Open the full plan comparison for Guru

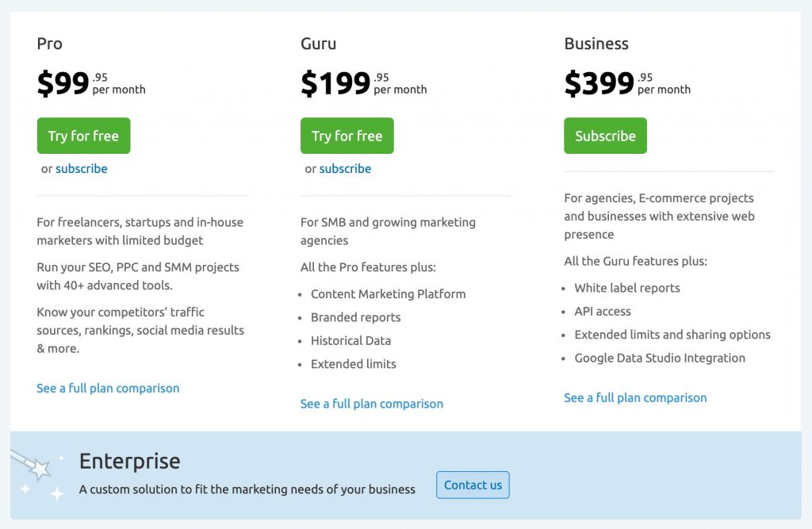[x=371, y=404]
